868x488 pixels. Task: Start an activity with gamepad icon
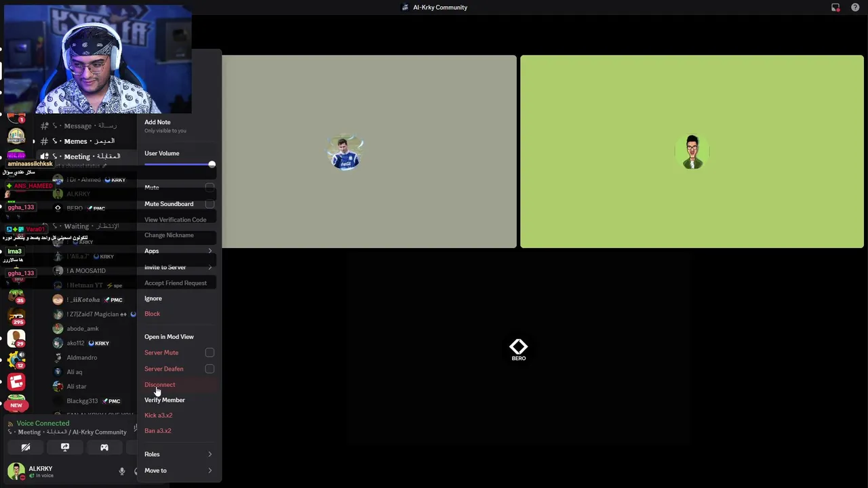[x=104, y=447]
